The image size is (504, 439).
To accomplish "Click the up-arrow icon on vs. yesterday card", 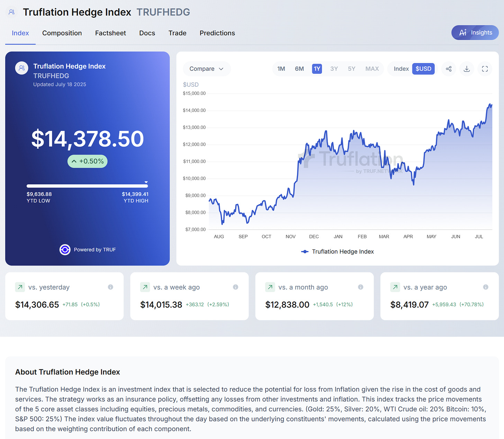I will point(20,287).
